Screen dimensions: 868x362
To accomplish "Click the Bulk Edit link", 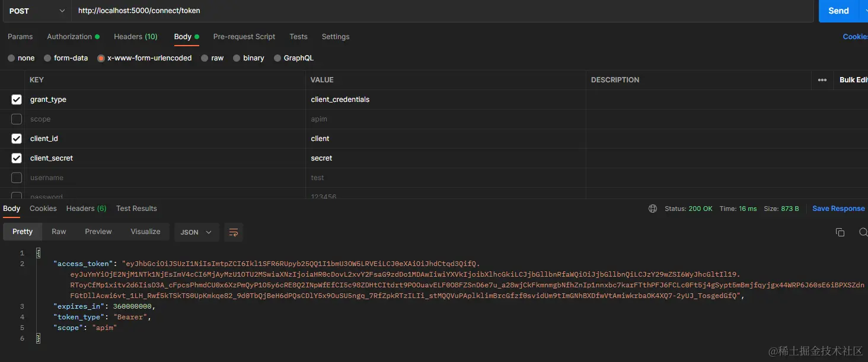I will 853,80.
